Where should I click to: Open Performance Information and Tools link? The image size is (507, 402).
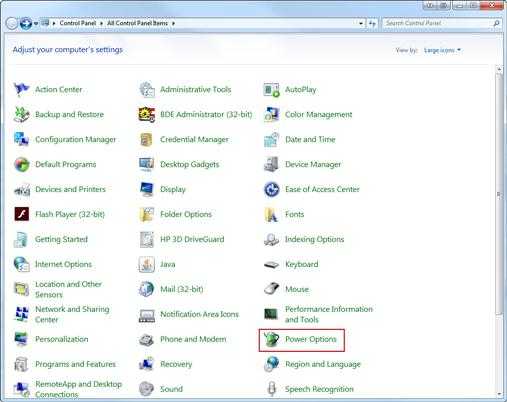pyautogui.click(x=329, y=314)
